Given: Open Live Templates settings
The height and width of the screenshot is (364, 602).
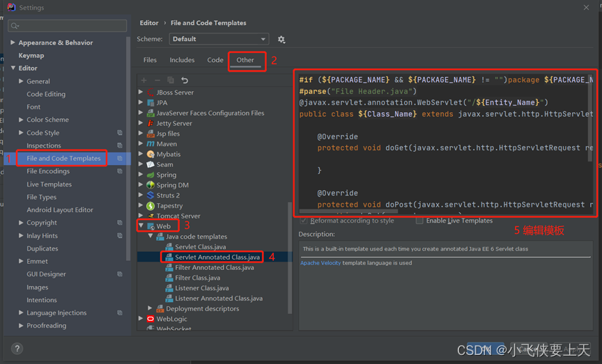Looking at the screenshot, I should click(x=49, y=184).
